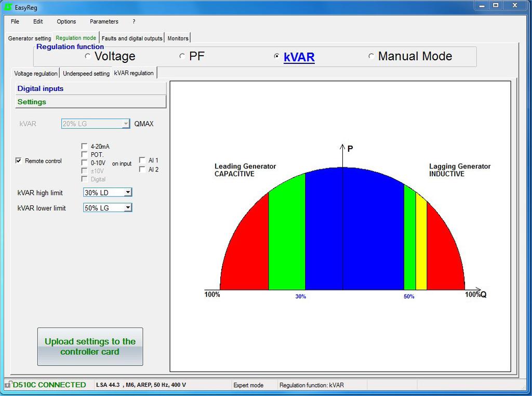Click the LSA 44.3 generator info in status bar
The image size is (532, 396).
pyautogui.click(x=141, y=385)
